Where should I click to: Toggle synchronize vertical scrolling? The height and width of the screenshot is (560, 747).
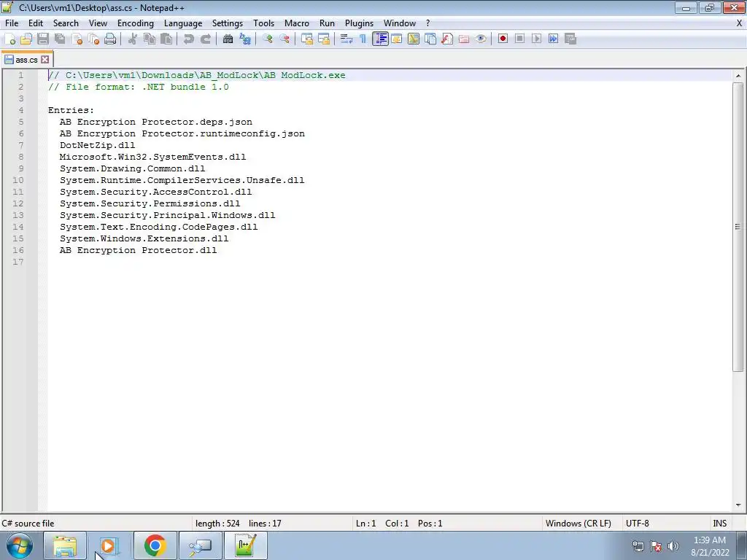pos(307,39)
